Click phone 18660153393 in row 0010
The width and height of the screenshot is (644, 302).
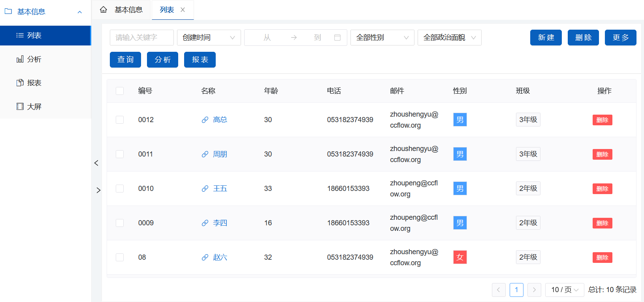point(348,189)
